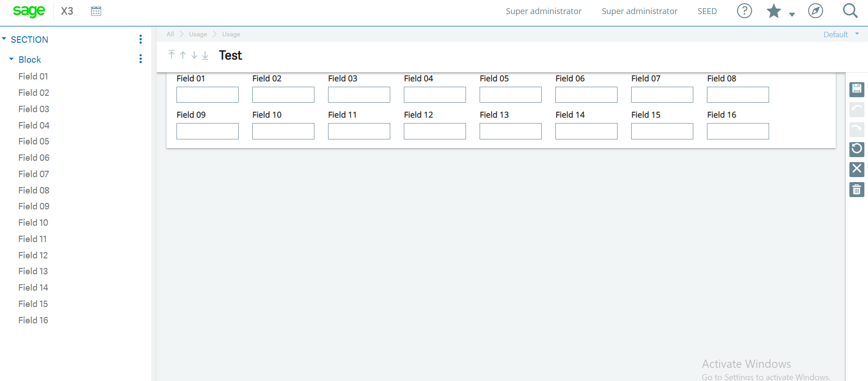Image resolution: width=868 pixels, height=381 pixels.
Task: Click second Super administrator link
Action: coord(639,11)
